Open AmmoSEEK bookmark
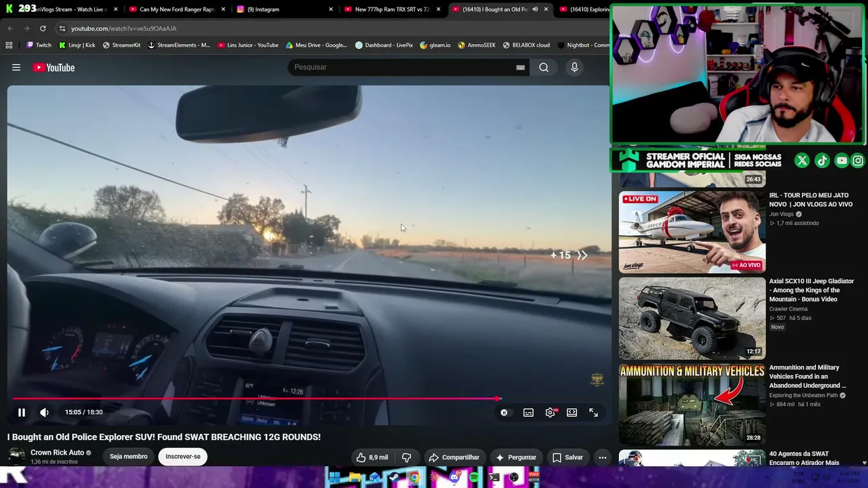The height and width of the screenshot is (488, 868). tap(477, 45)
